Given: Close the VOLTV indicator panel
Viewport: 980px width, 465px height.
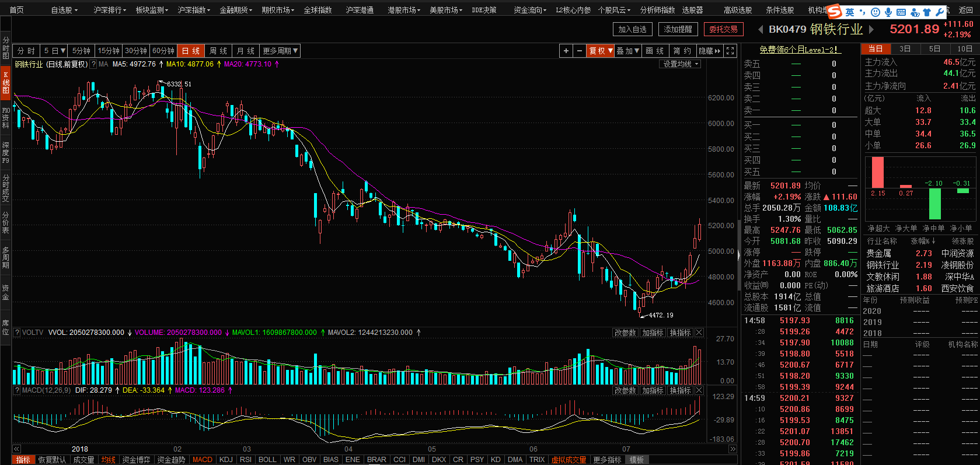Looking at the screenshot, I should click(x=699, y=333).
